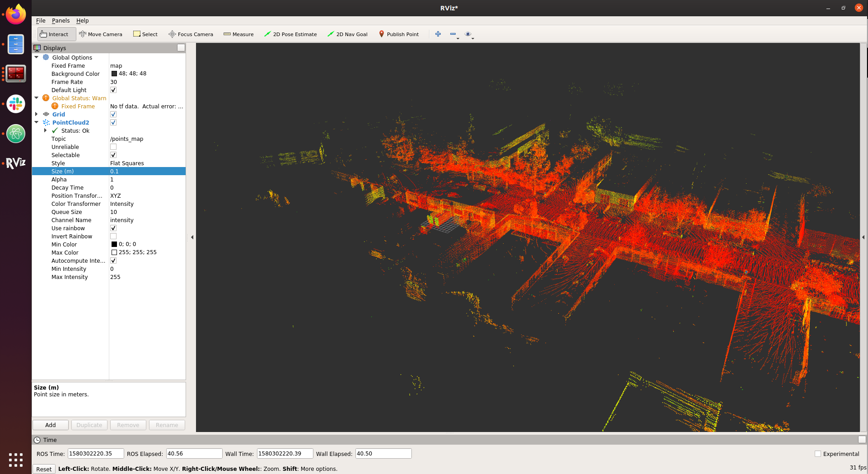This screenshot has width=868, height=474.
Task: Click the Background Color swatch
Action: point(114,74)
